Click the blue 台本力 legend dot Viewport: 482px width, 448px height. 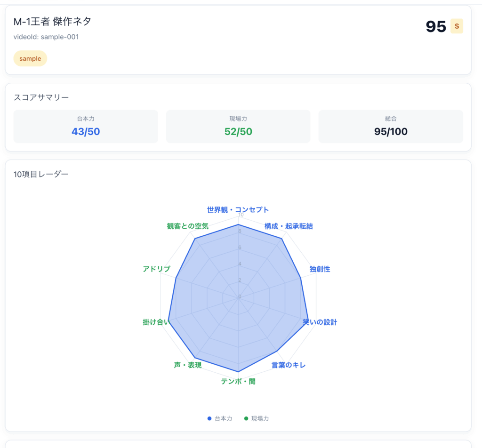click(x=209, y=418)
